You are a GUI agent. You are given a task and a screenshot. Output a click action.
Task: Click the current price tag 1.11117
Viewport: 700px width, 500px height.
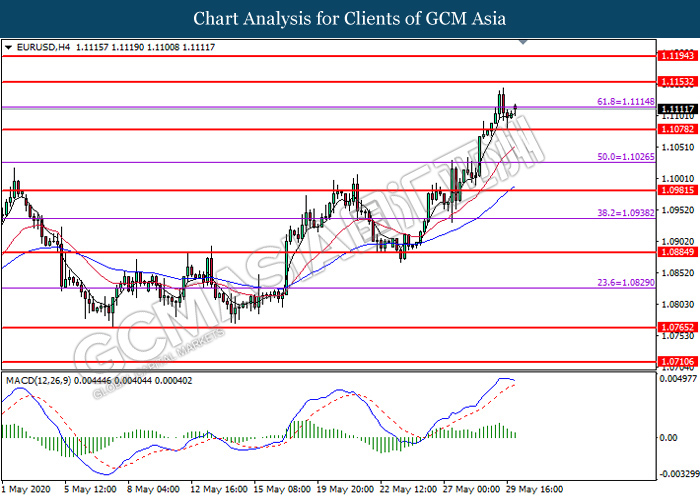pyautogui.click(x=677, y=108)
